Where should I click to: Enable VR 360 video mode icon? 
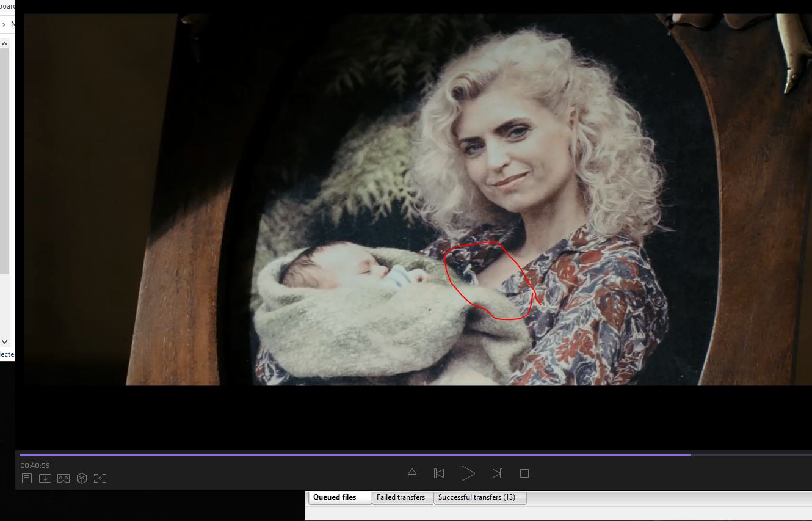point(63,478)
